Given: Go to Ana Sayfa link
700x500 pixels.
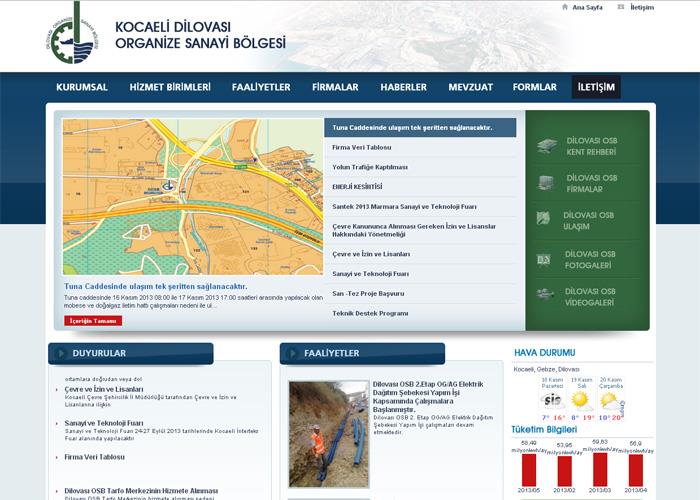Looking at the screenshot, I should 588,8.
